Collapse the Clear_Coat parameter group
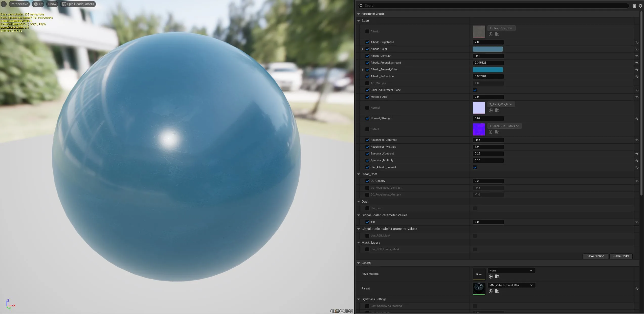Image resolution: width=644 pixels, height=314 pixels. tap(359, 174)
